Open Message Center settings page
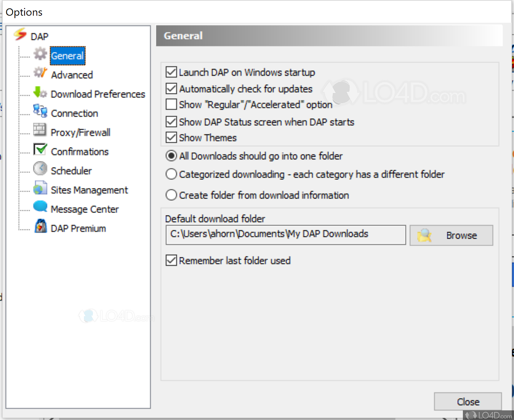The width and height of the screenshot is (514, 420). click(x=84, y=209)
